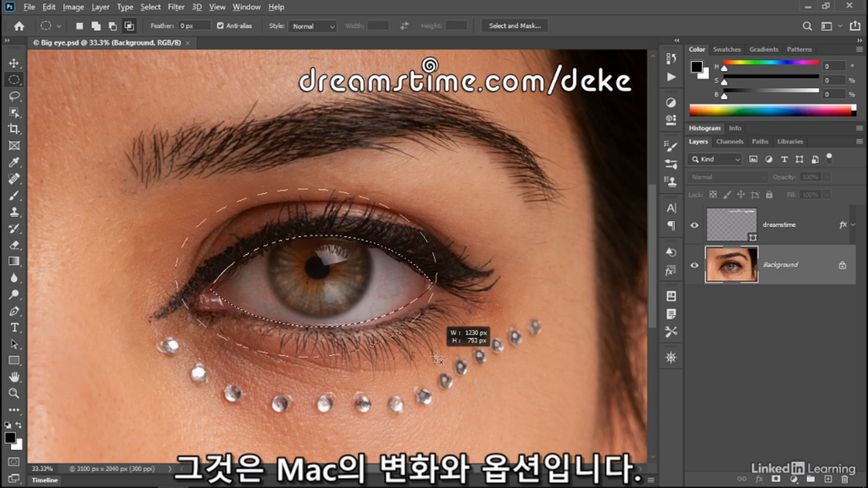Delete layer using trash icon

point(844,480)
